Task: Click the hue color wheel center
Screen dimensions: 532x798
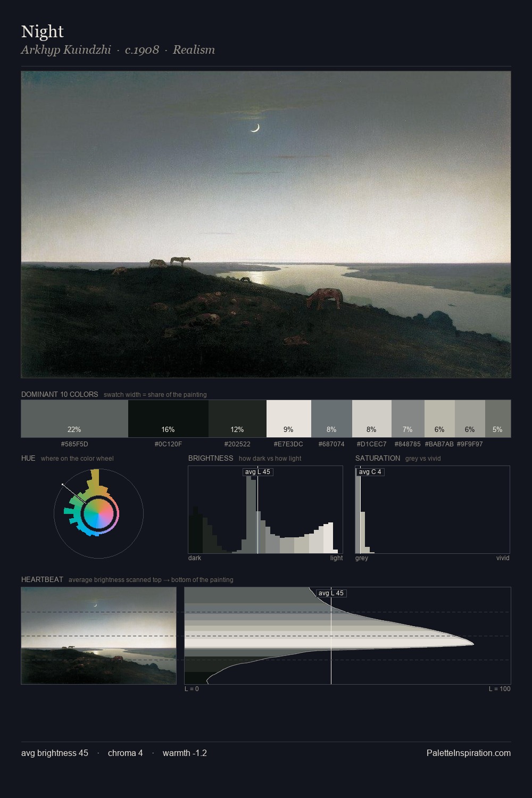Action: 98,514
